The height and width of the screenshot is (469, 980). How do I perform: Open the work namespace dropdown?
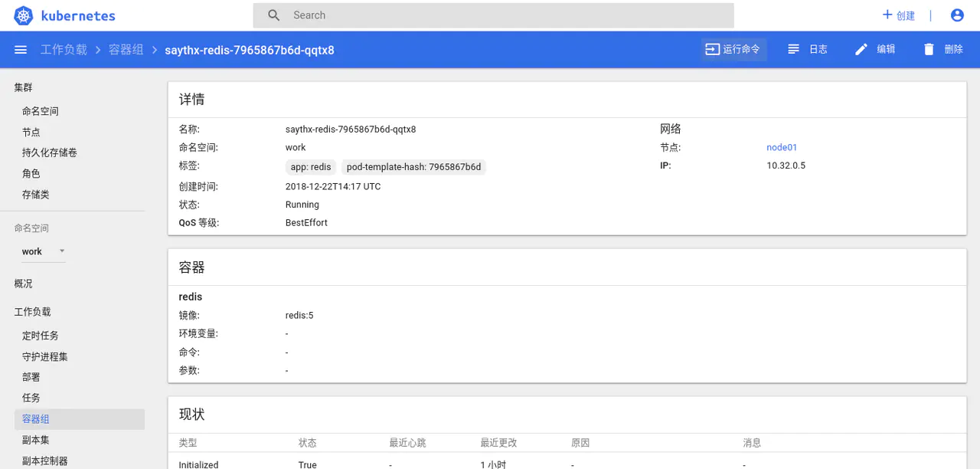tap(43, 251)
